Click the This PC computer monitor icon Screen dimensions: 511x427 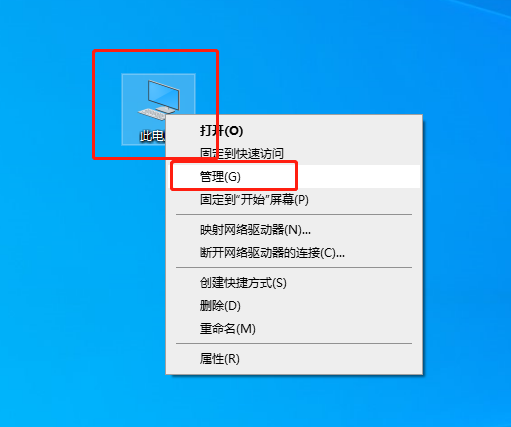tap(159, 100)
